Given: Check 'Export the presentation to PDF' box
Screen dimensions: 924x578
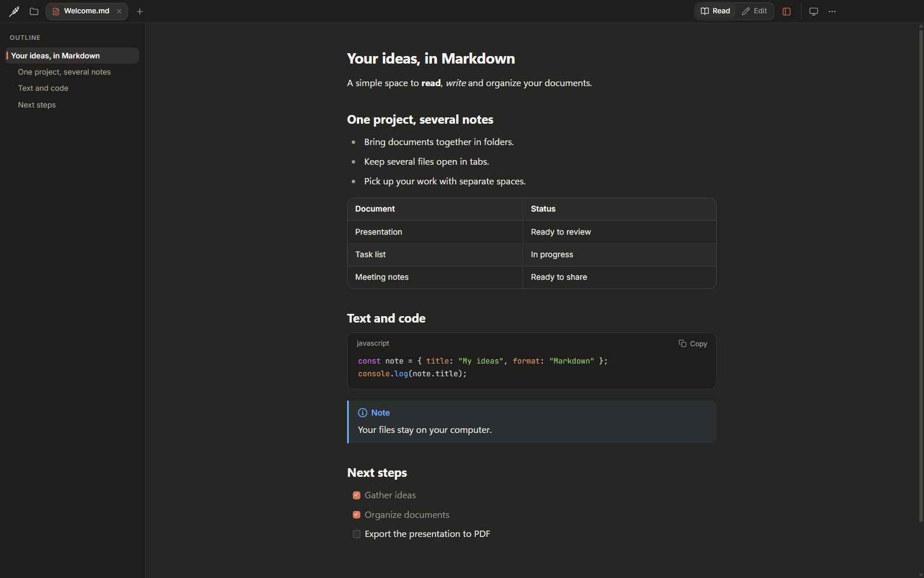Looking at the screenshot, I should coord(356,534).
